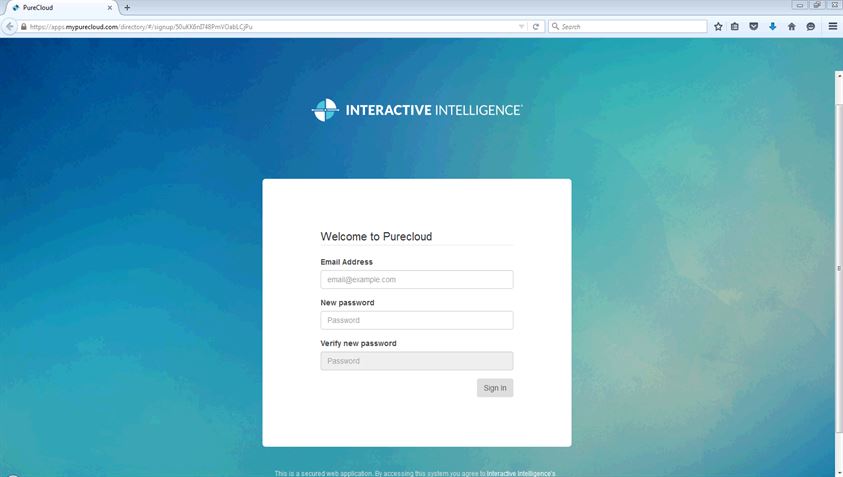Click the padlock site security icon
The height and width of the screenshot is (477, 843).
[x=23, y=27]
